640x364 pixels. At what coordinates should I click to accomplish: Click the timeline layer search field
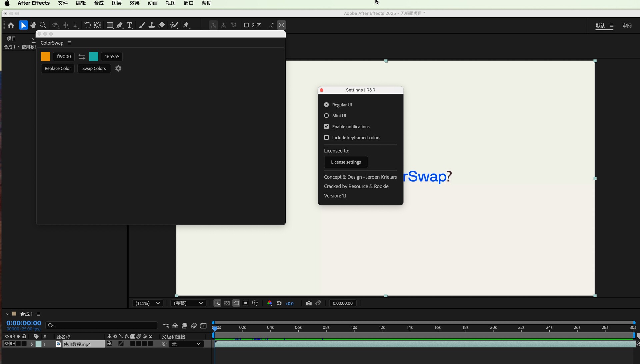[x=102, y=325]
